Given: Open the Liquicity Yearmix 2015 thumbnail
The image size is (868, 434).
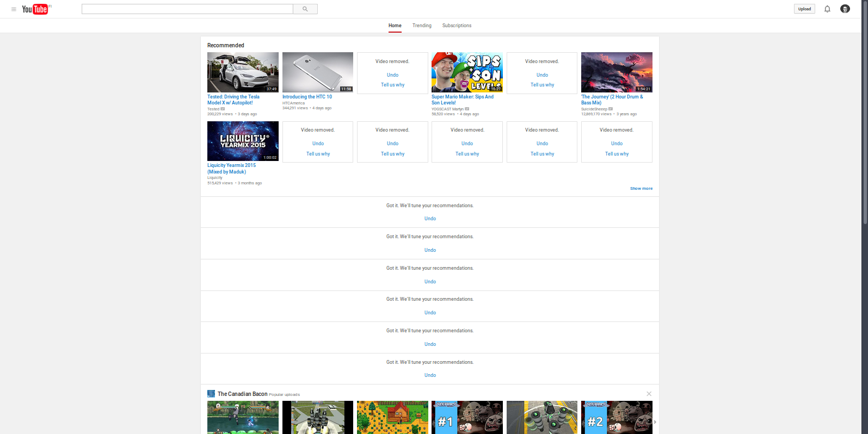Looking at the screenshot, I should (243, 141).
